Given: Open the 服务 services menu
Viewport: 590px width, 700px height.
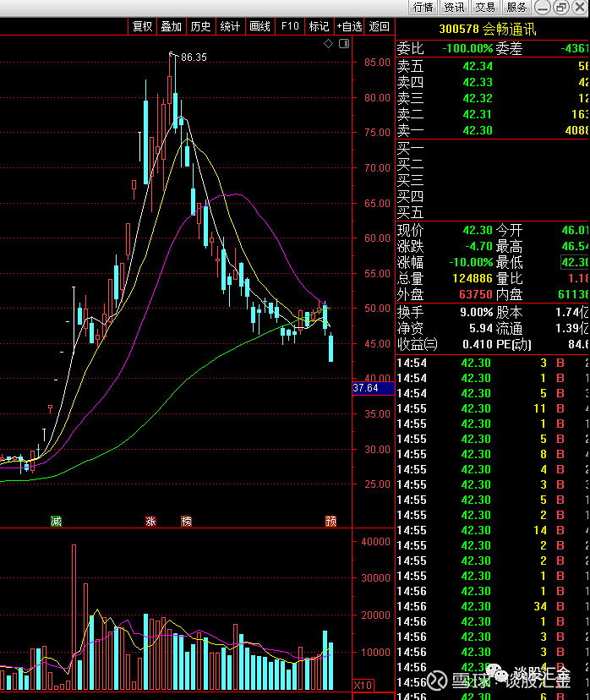Looking at the screenshot, I should (516, 8).
